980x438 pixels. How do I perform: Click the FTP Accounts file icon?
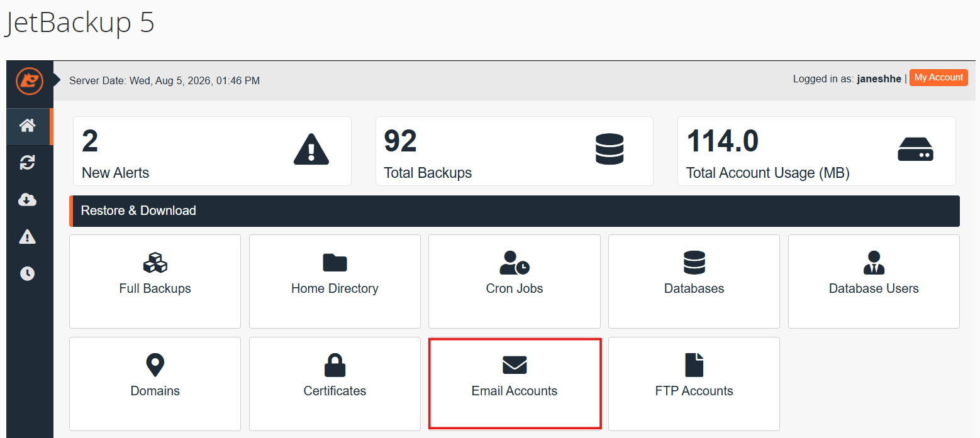(694, 364)
